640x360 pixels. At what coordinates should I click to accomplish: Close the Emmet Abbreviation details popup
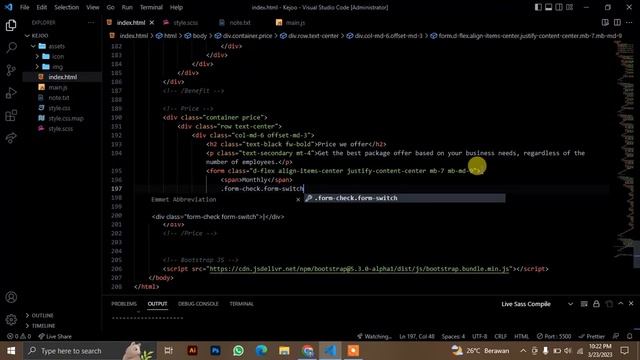(x=298, y=199)
